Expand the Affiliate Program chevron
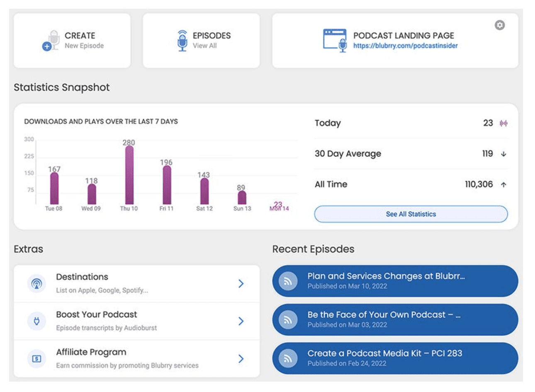535x392 pixels. (x=241, y=359)
